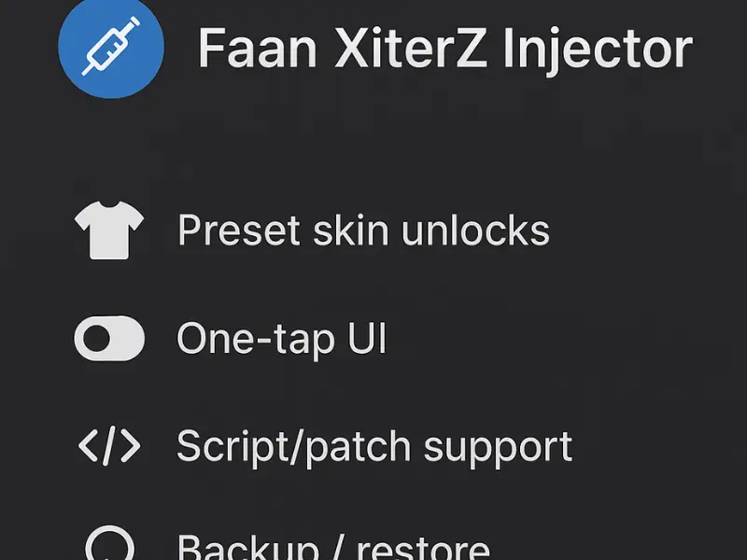Open the Script/patch support item
Viewport: 747px width, 560px height.
[374, 447]
